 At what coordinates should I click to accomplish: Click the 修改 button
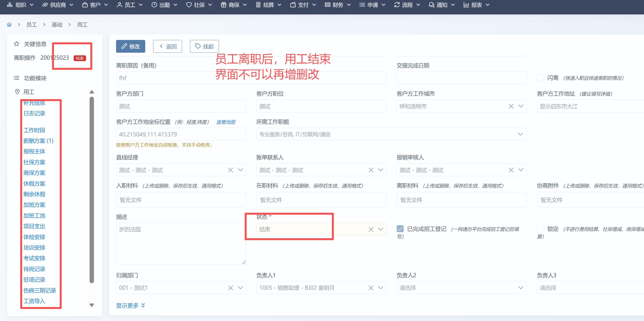[131, 46]
